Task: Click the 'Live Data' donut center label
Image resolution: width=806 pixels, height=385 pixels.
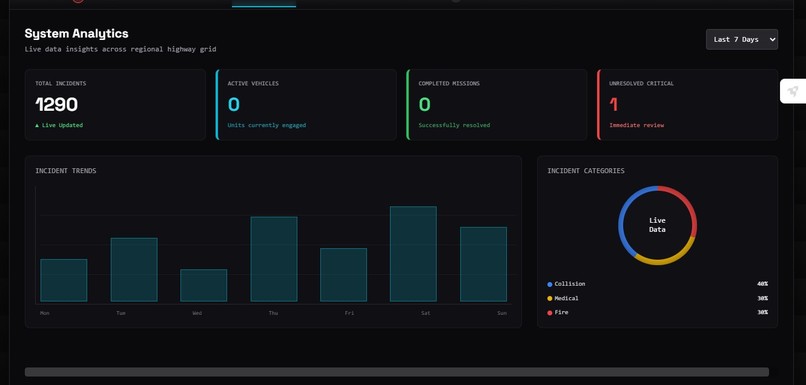Action: pos(657,225)
